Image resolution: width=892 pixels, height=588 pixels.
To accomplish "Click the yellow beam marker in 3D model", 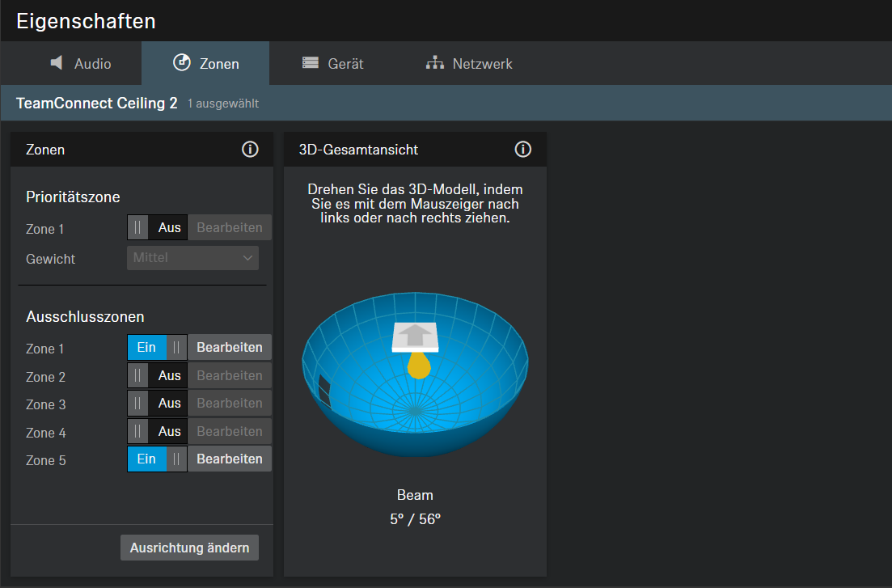I will pos(418,366).
